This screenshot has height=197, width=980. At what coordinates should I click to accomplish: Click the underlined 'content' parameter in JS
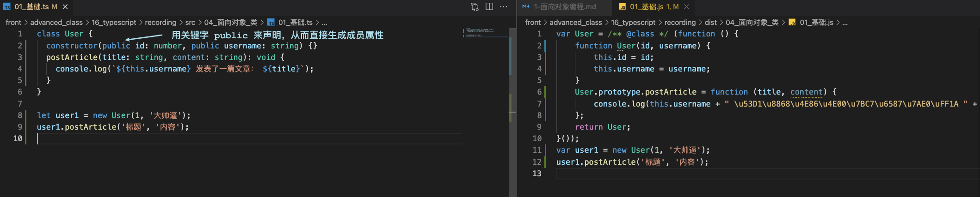807,92
